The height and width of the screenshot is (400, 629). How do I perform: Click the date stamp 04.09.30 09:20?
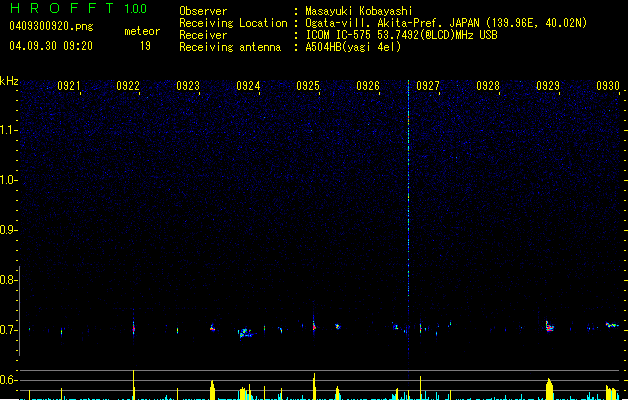[51, 46]
